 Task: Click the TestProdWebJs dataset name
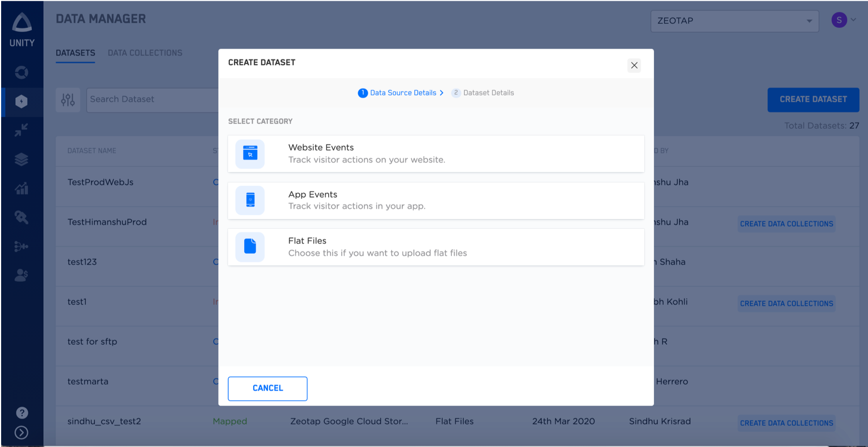click(100, 182)
